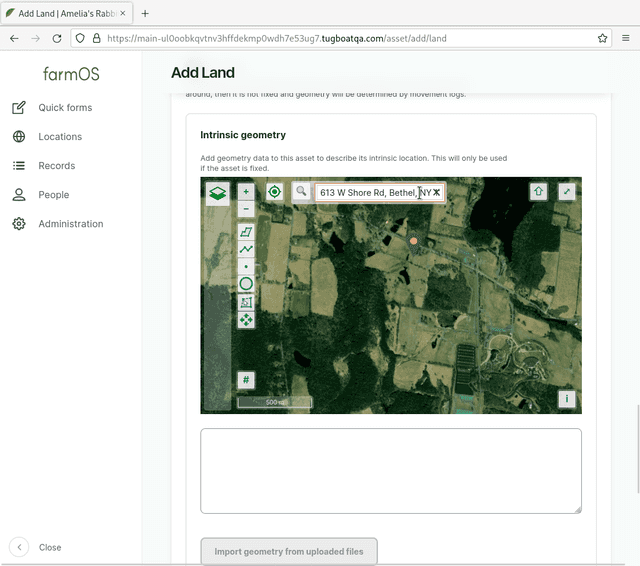Select the draw polygon tool
Image resolution: width=640 pixels, height=566 pixels.
246,232
